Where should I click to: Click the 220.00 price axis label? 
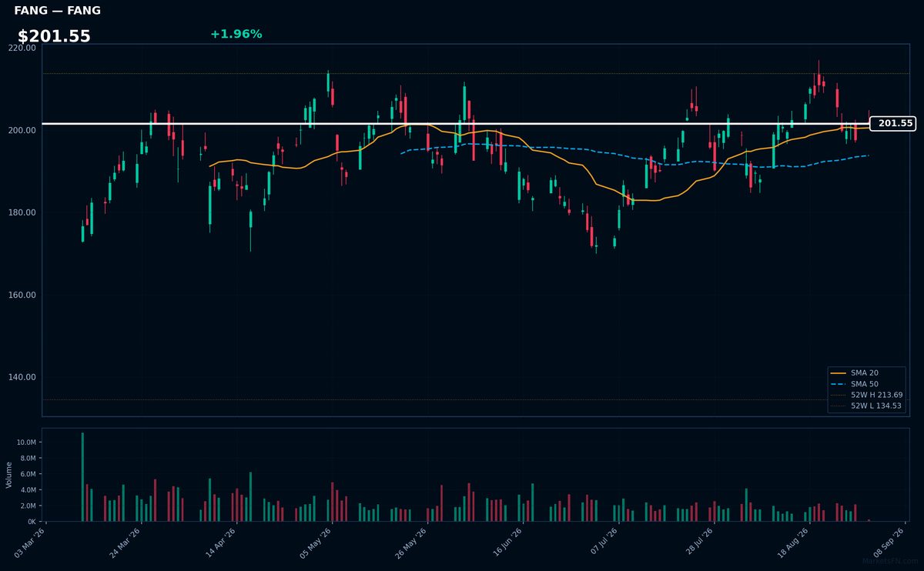point(22,48)
